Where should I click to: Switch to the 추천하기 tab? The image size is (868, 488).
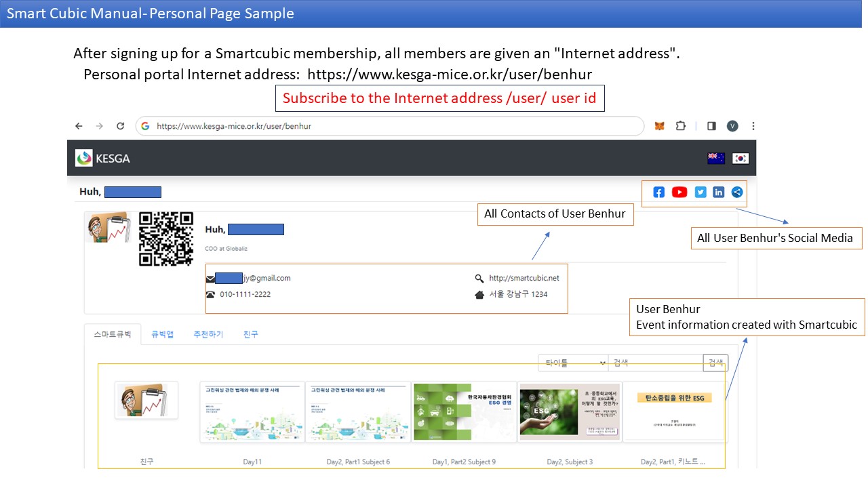click(x=208, y=335)
